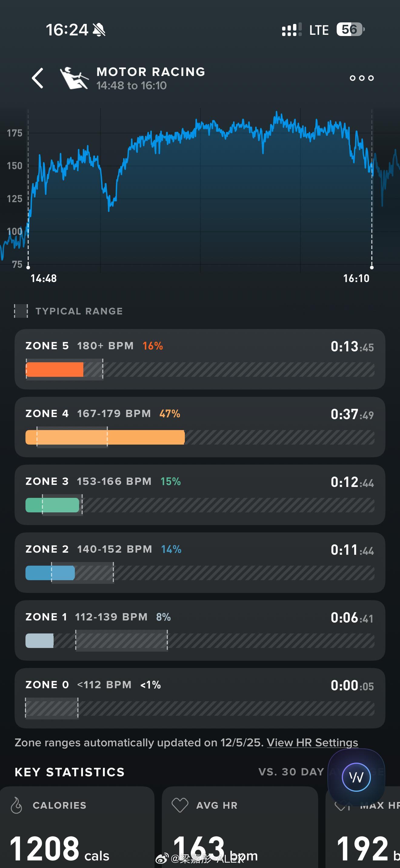Open the three-dot more options menu
Viewport: 400px width, 868px height.
tap(362, 78)
